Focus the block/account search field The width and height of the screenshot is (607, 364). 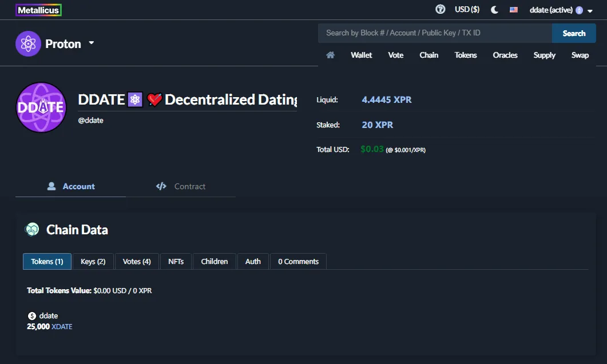(435, 33)
